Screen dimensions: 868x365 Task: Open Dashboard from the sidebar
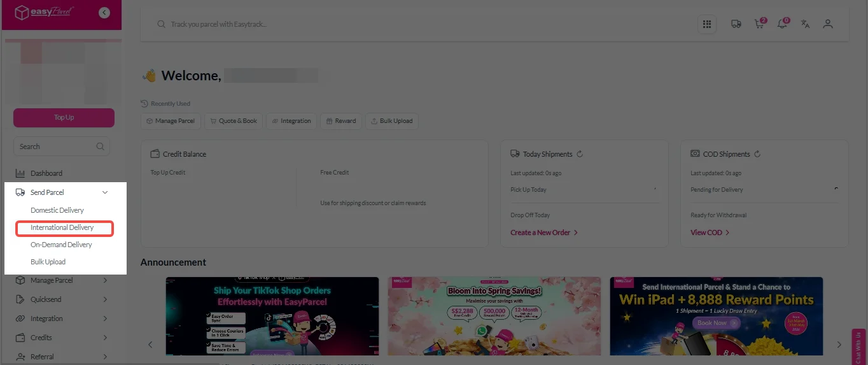tap(46, 173)
